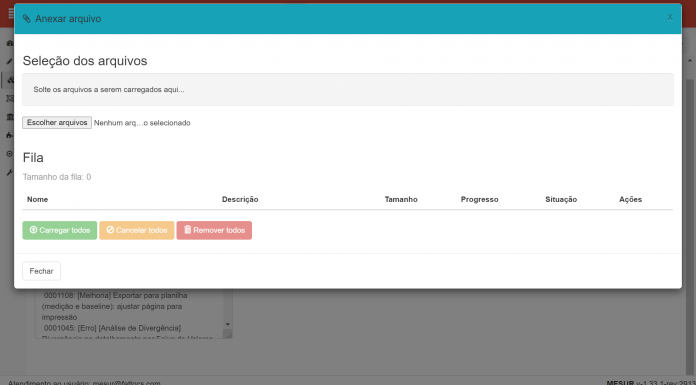The height and width of the screenshot is (385, 696).
Task: Open the hamburger menu icon at top-left
Action: (x=11, y=14)
